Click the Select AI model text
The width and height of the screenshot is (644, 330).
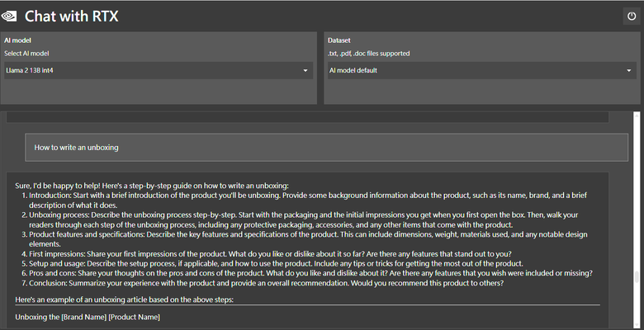click(x=26, y=54)
